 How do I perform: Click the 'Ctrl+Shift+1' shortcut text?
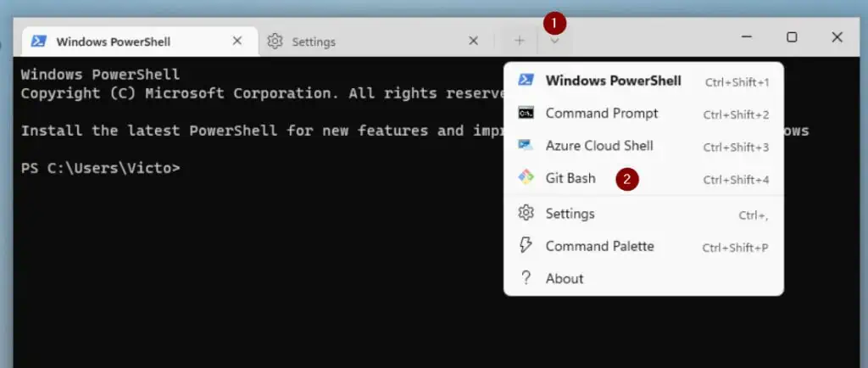[x=737, y=82]
